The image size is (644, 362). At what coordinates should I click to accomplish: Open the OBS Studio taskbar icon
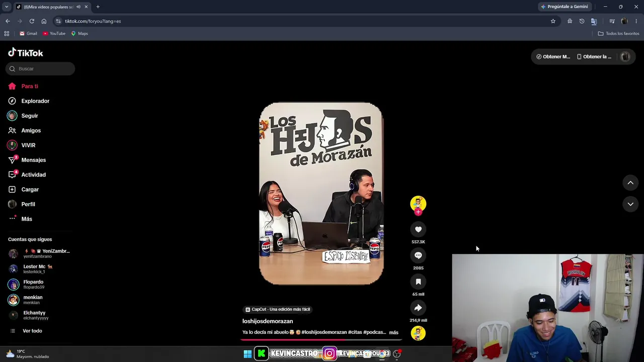pyautogui.click(x=397, y=354)
